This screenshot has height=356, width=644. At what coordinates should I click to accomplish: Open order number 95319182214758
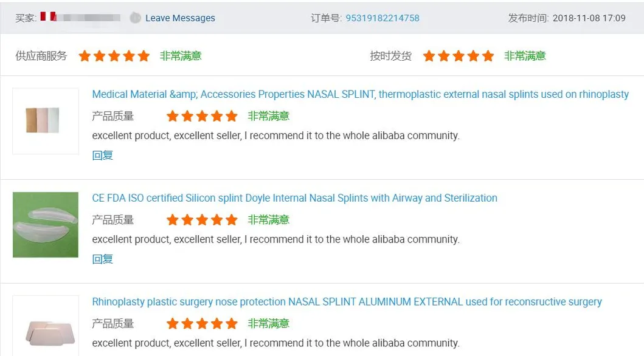click(383, 18)
